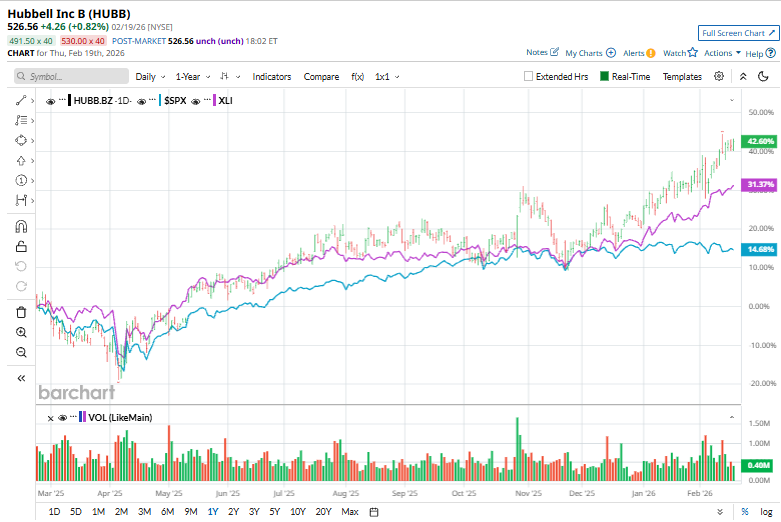Open the numbered label tool
This screenshot has height=522, width=781.
click(21, 180)
